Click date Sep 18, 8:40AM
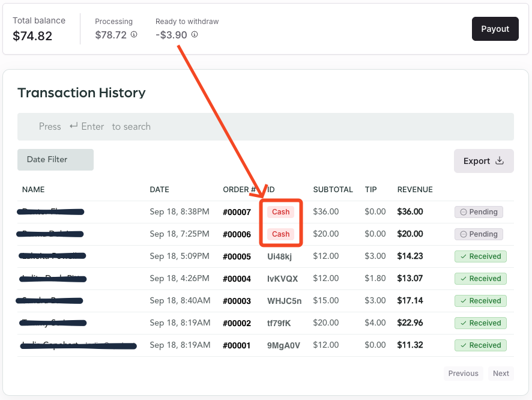 pyautogui.click(x=180, y=300)
